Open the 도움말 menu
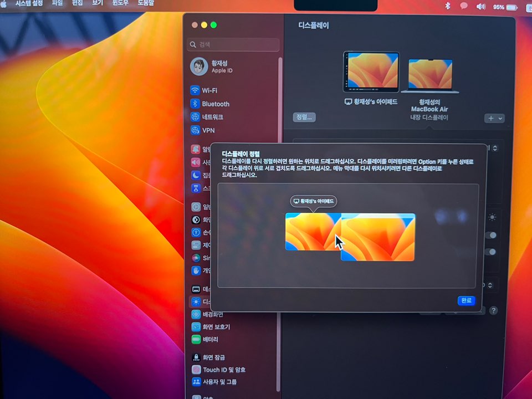Image resolution: width=532 pixels, height=399 pixels. [x=146, y=3]
